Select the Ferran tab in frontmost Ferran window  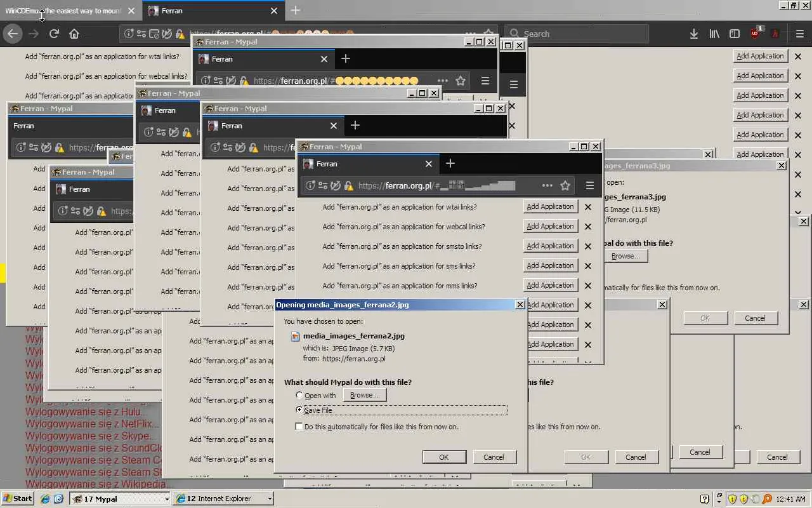click(x=368, y=164)
